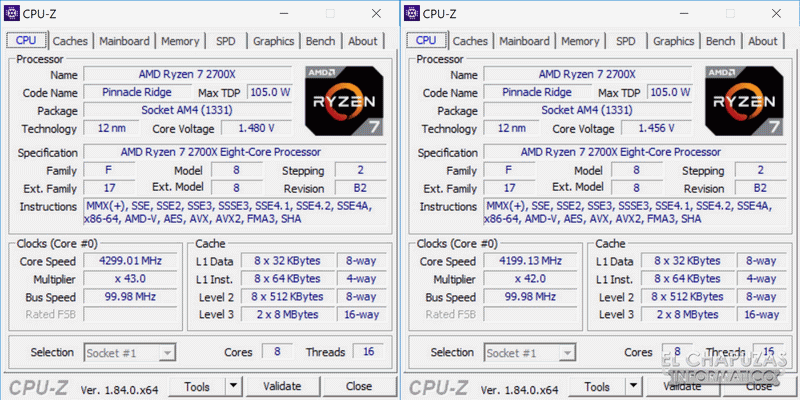Click Rated FSB field in left window
This screenshot has height=400, width=800.
(x=130, y=314)
